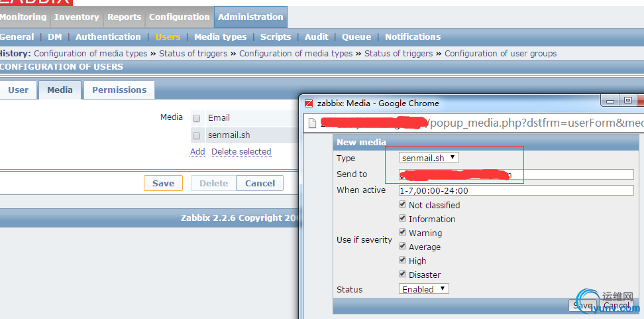Switch to the Media tab

tap(60, 90)
